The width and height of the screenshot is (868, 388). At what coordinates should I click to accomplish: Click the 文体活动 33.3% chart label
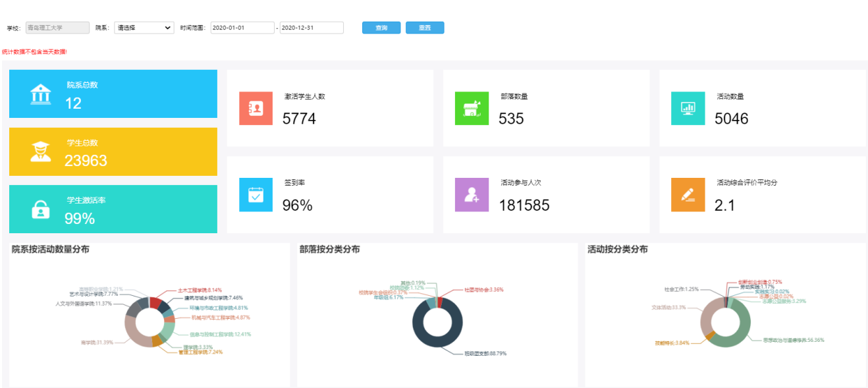[x=668, y=308]
